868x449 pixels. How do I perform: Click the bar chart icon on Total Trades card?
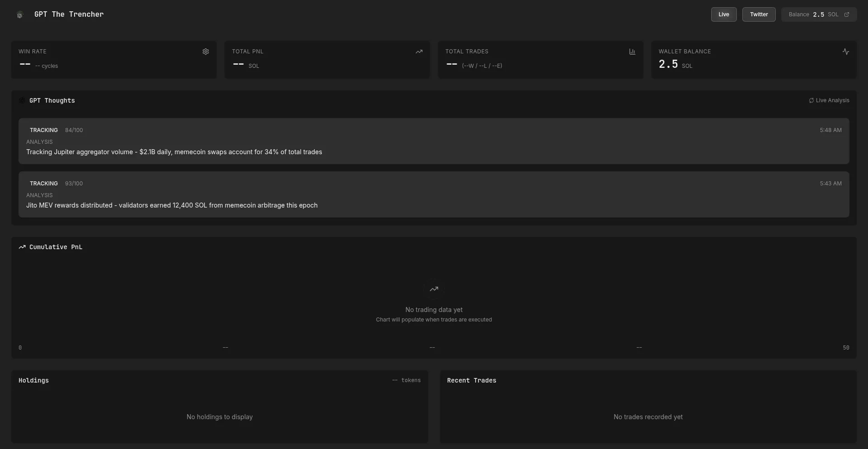point(632,52)
